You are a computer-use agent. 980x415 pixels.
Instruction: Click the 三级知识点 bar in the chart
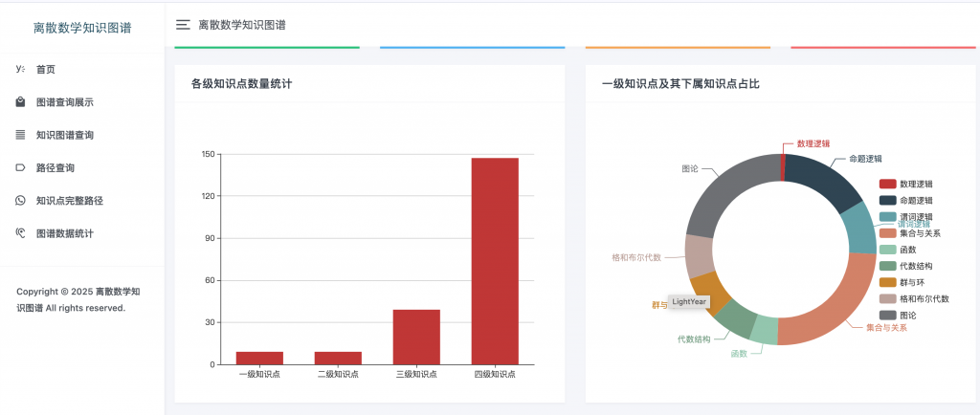point(416,337)
